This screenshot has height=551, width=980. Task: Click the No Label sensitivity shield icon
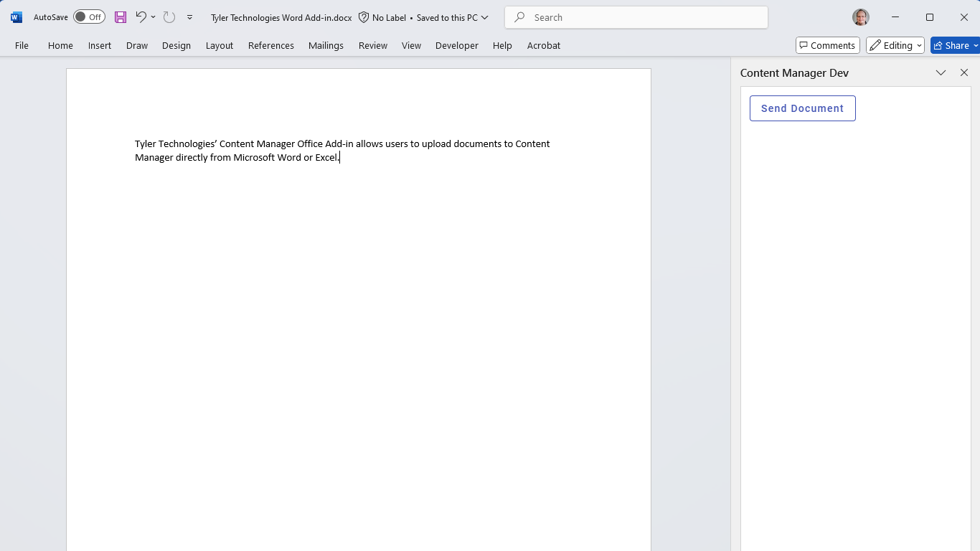pyautogui.click(x=364, y=17)
